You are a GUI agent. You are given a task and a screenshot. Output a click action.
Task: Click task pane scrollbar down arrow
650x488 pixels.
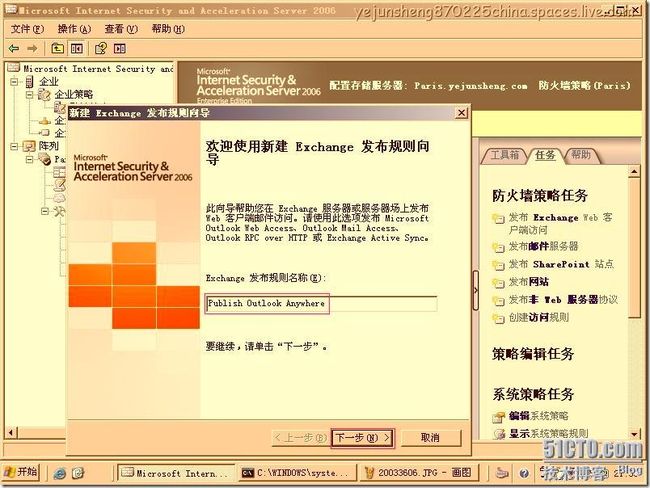[634, 434]
